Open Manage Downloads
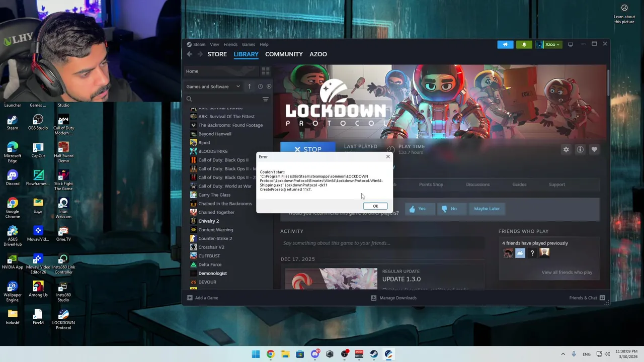Screen dimensions: 644x362 393,298
